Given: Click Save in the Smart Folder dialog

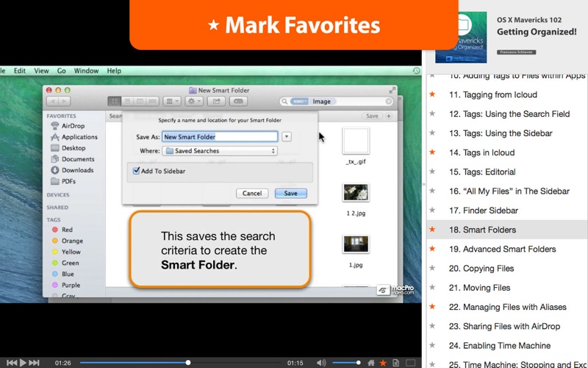Looking at the screenshot, I should (x=290, y=194).
